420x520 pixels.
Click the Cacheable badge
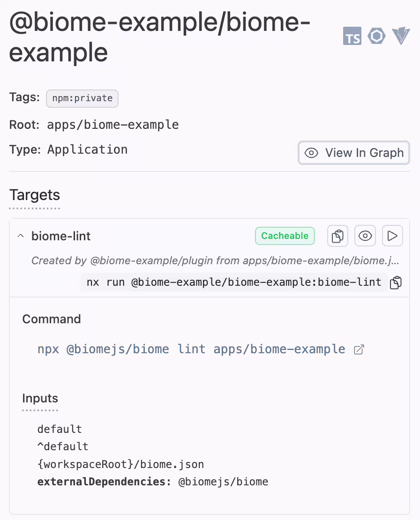pyautogui.click(x=285, y=236)
